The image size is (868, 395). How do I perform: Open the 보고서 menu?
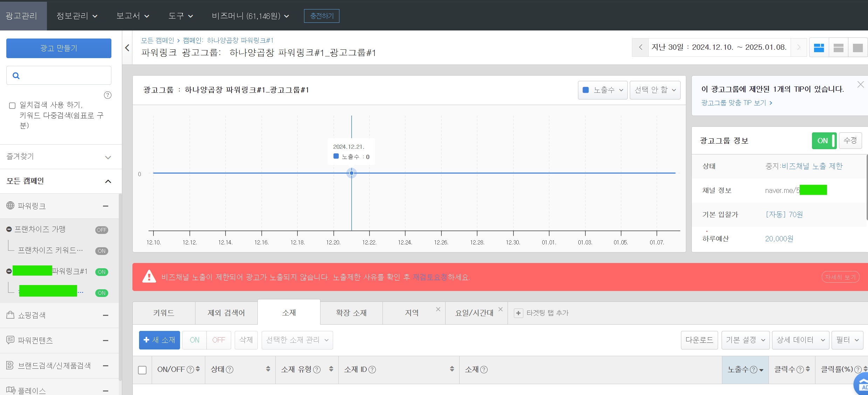(x=133, y=16)
